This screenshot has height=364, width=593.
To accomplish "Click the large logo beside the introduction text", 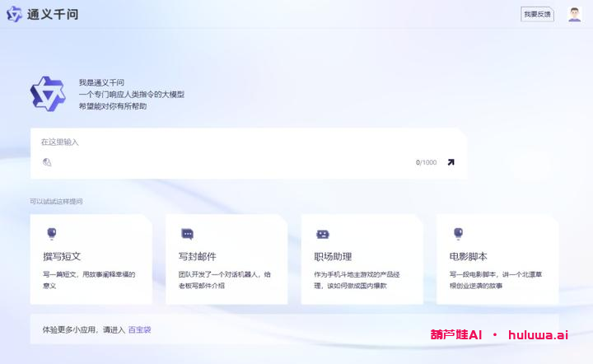I will point(47,94).
